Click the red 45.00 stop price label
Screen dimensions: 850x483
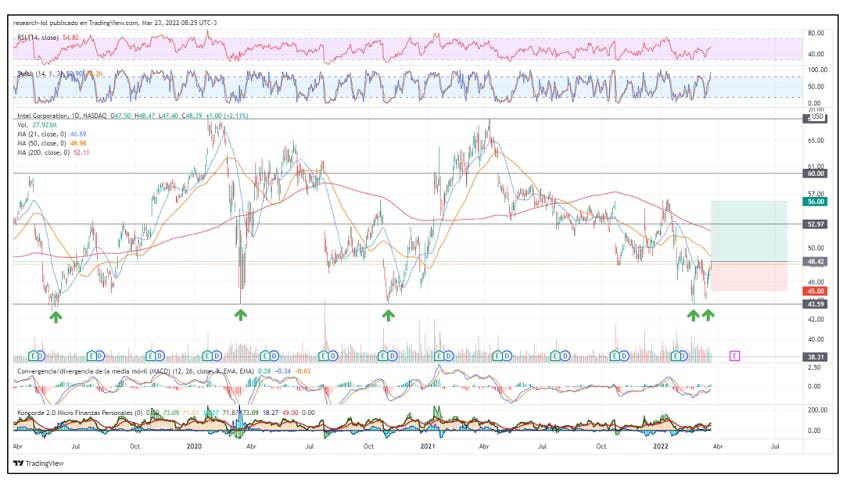pos(815,291)
